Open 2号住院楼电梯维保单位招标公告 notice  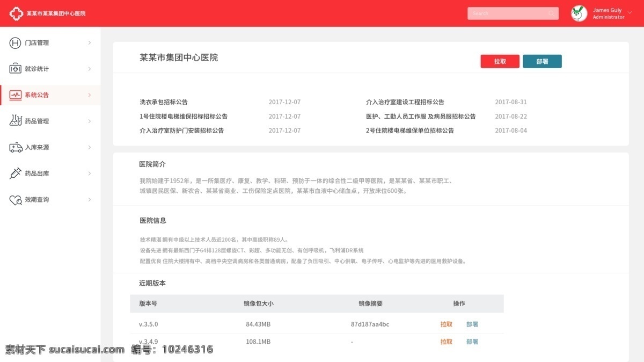[410, 131]
